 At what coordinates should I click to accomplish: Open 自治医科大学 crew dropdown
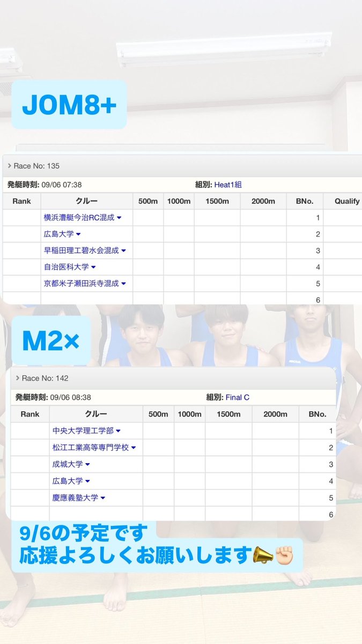(70, 267)
